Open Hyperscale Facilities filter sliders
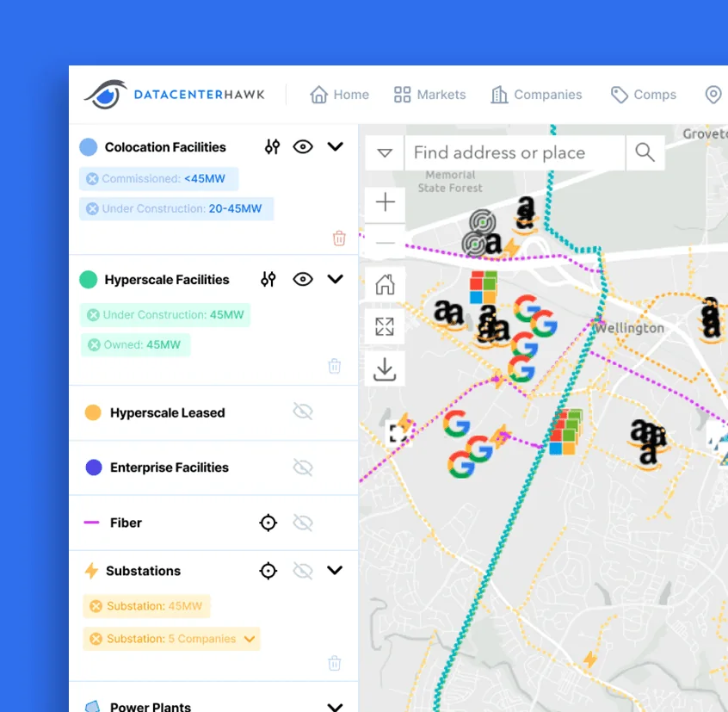This screenshot has height=712, width=728. pyautogui.click(x=268, y=279)
